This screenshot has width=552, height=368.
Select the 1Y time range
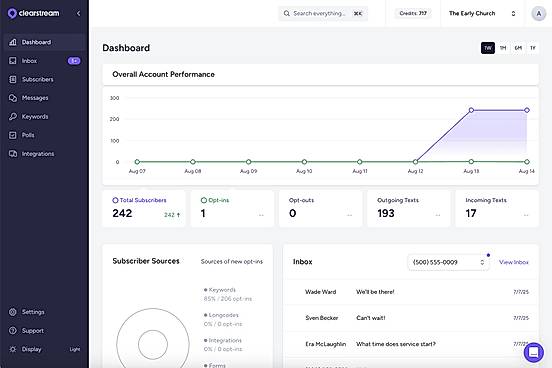[533, 48]
